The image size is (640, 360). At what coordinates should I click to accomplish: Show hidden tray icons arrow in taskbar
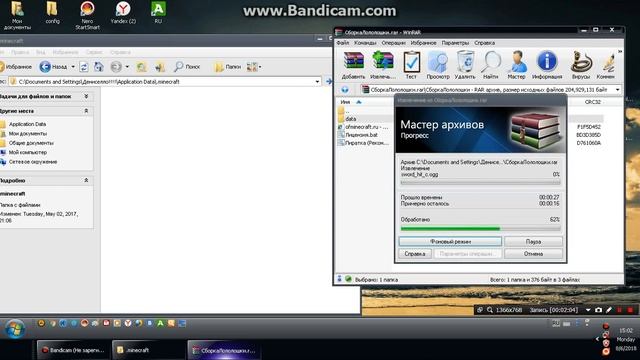point(597,339)
